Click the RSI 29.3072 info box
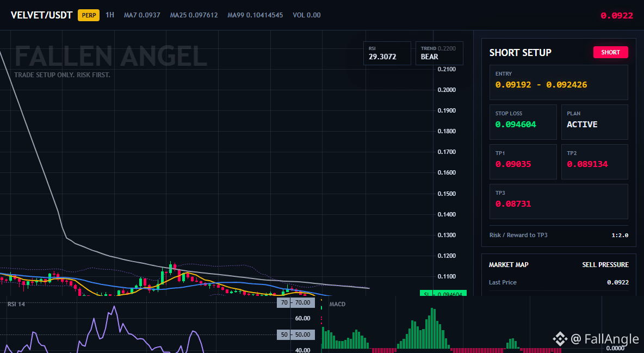Viewport: 644px width, 353px height. 387,53
